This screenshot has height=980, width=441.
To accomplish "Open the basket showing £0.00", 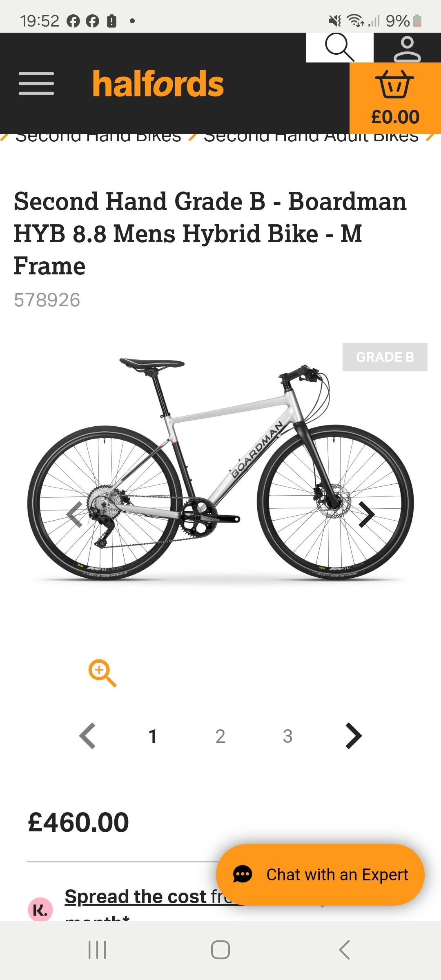I will point(395,98).
